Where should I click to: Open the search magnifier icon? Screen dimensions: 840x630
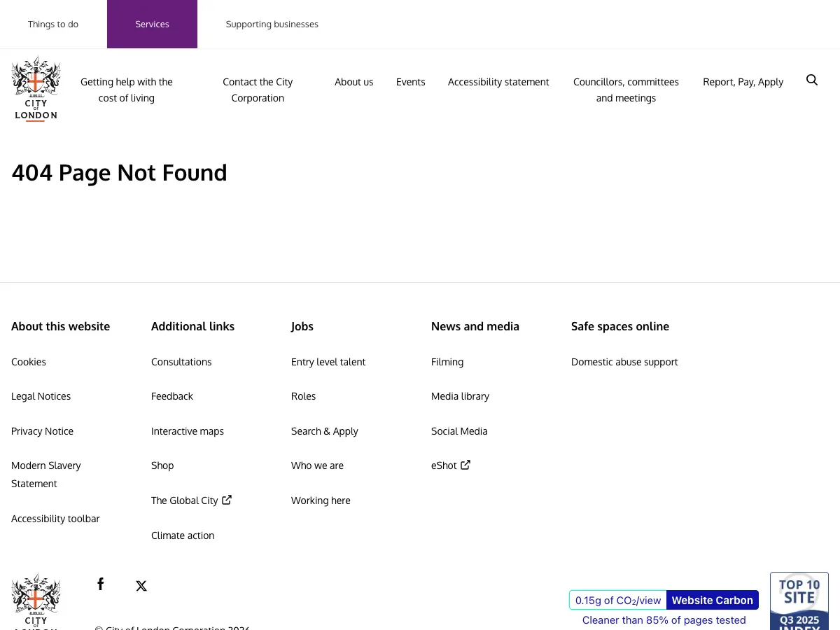click(x=812, y=80)
